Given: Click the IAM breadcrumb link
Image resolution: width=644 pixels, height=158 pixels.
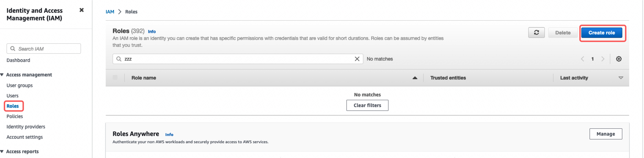Looking at the screenshot, I should click(x=110, y=12).
